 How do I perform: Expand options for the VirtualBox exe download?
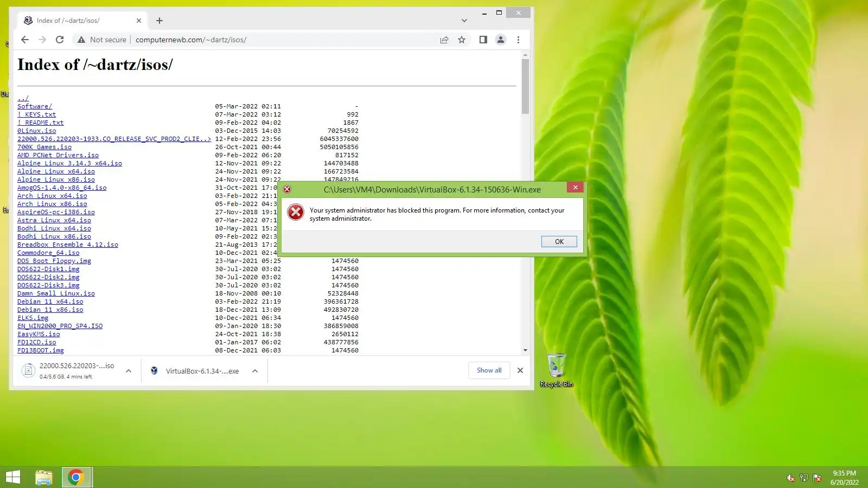(x=255, y=371)
